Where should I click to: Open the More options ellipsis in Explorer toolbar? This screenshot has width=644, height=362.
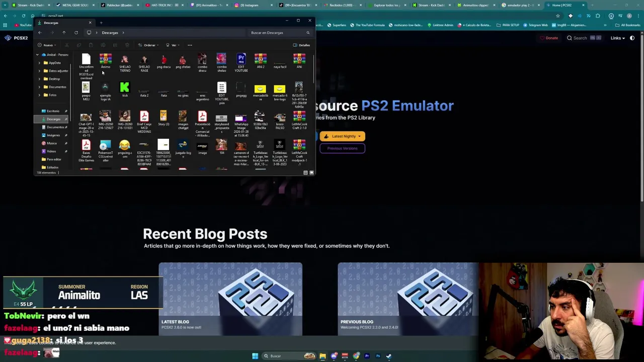coord(190,45)
